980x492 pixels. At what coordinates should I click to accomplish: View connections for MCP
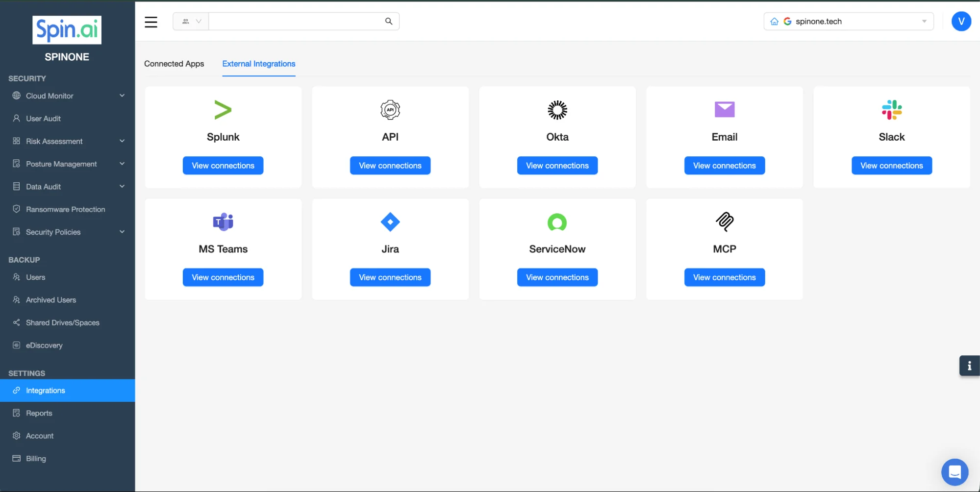click(725, 277)
